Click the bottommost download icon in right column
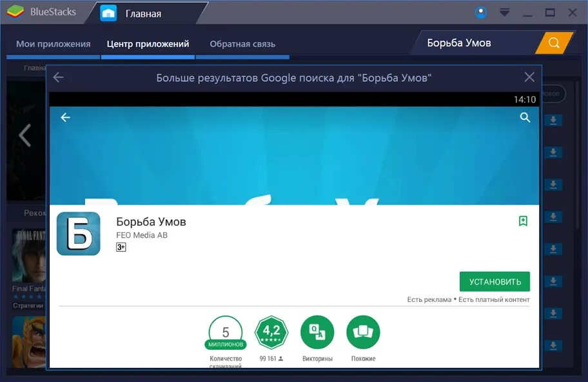The image size is (588, 382). (553, 346)
